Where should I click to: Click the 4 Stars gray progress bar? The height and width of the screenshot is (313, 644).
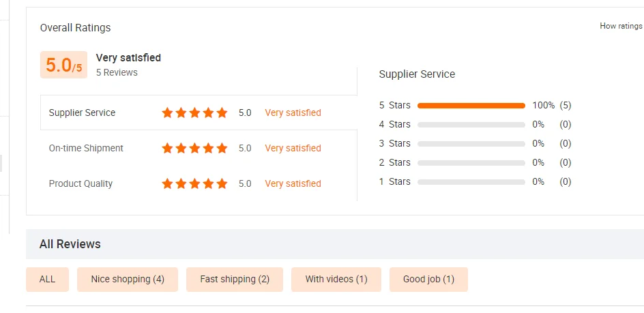click(471, 125)
